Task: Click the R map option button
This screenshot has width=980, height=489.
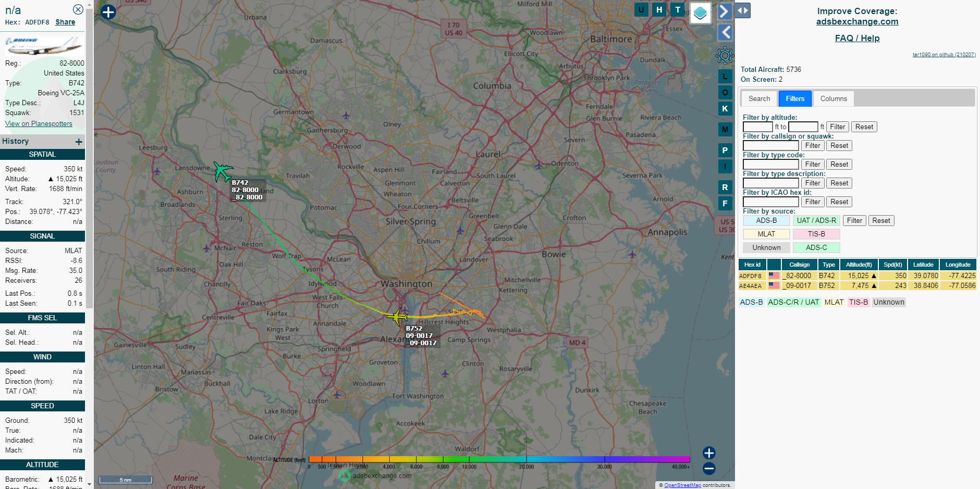Action: [x=725, y=187]
